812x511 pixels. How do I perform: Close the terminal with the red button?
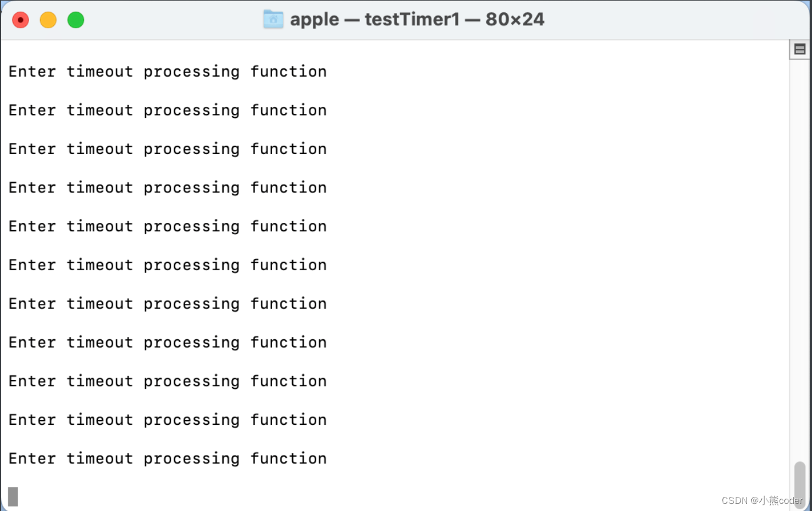click(21, 20)
